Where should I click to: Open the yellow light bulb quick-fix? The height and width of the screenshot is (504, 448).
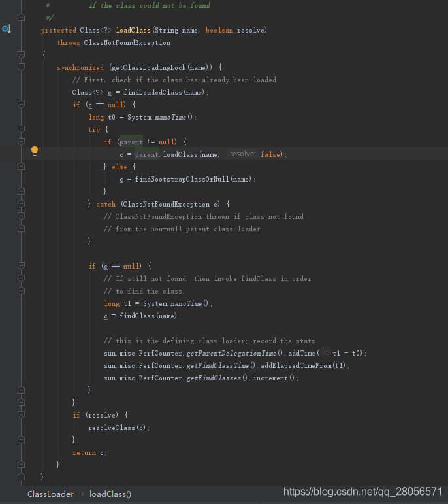(35, 151)
